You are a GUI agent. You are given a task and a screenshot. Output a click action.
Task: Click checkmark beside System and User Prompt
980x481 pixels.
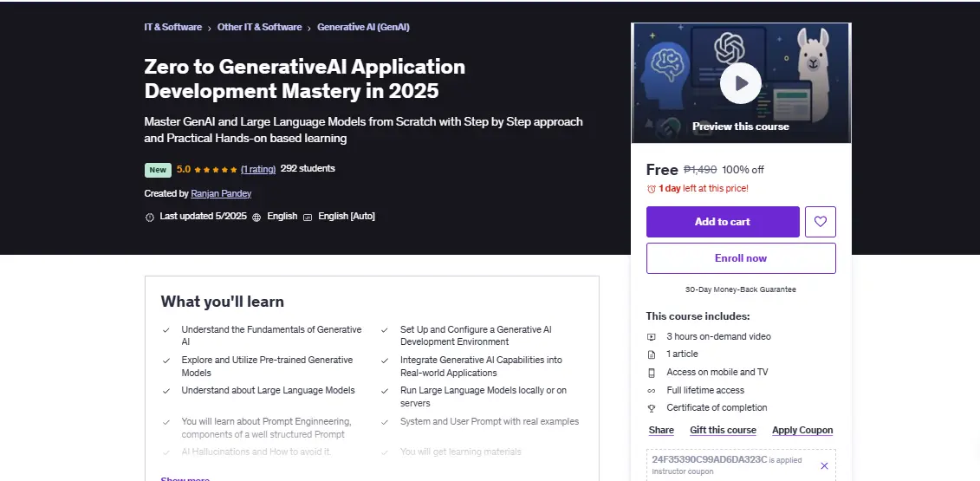(385, 421)
